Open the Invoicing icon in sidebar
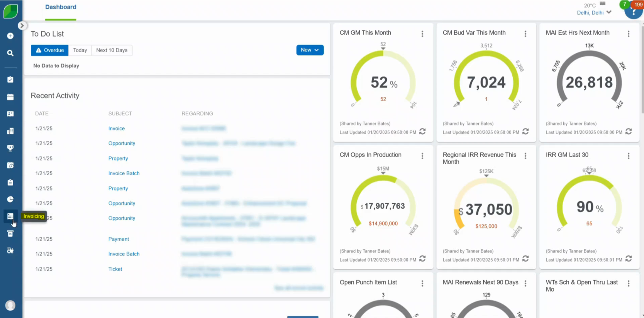The height and width of the screenshot is (318, 644). tap(10, 216)
